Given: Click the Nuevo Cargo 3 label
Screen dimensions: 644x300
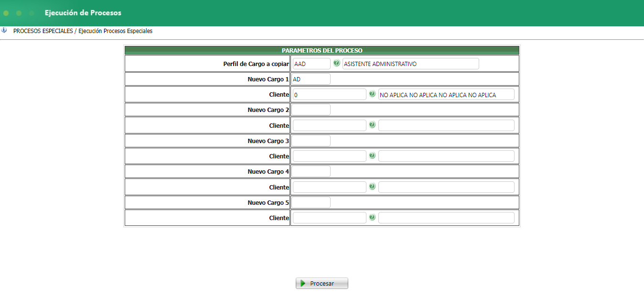Looking at the screenshot, I should coord(268,141).
